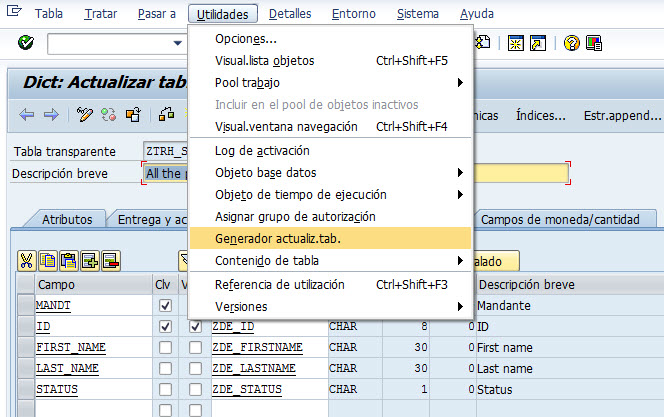Open data element ZDE_FIRSTNAME link

click(257, 347)
